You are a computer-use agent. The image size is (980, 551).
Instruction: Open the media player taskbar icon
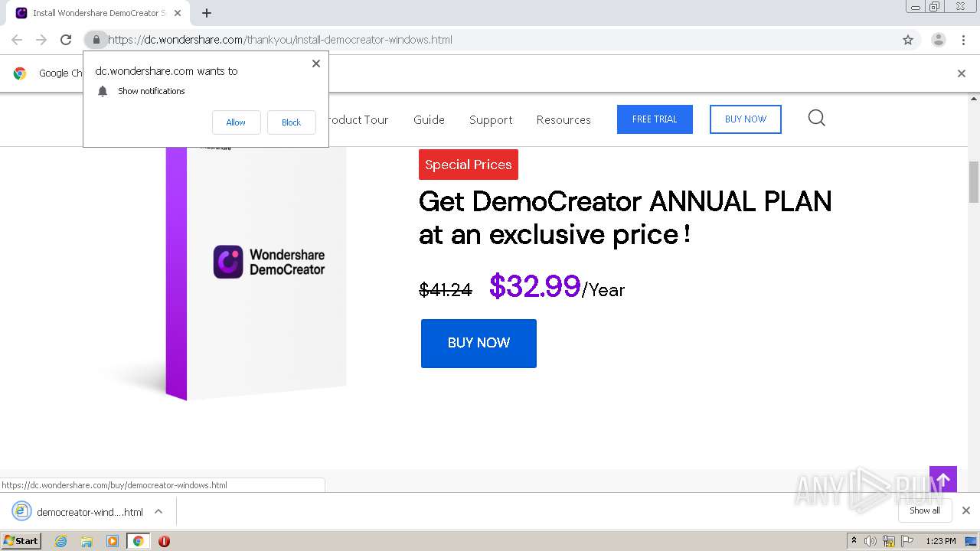click(113, 541)
